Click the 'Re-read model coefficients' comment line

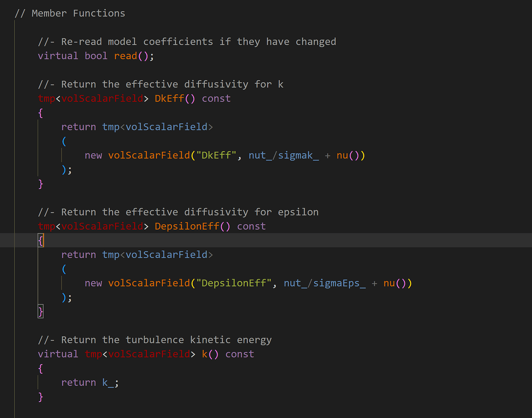(187, 42)
